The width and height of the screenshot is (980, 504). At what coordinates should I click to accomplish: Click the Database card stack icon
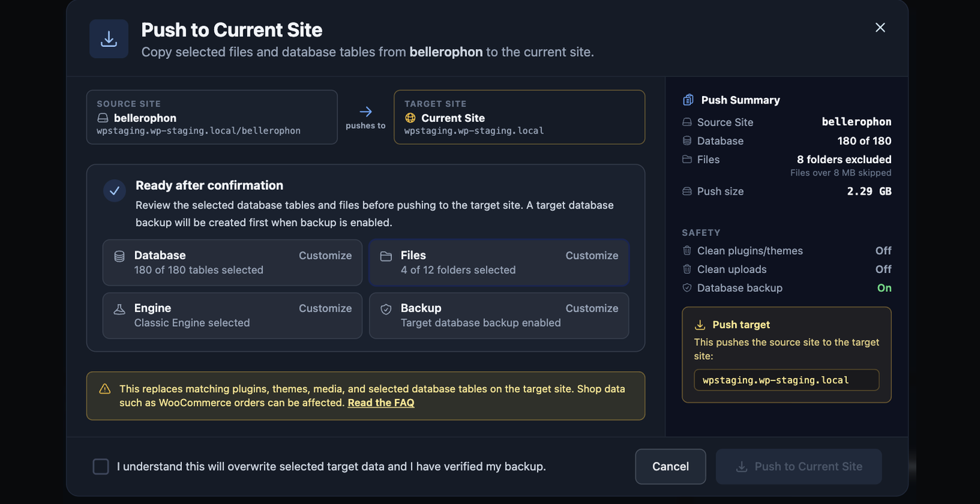[119, 256]
